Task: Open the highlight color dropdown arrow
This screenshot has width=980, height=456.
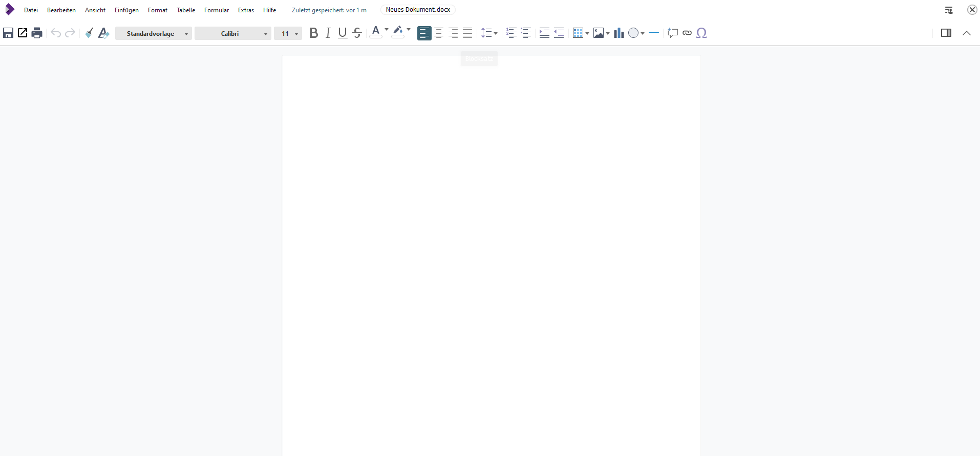Action: 409,30
